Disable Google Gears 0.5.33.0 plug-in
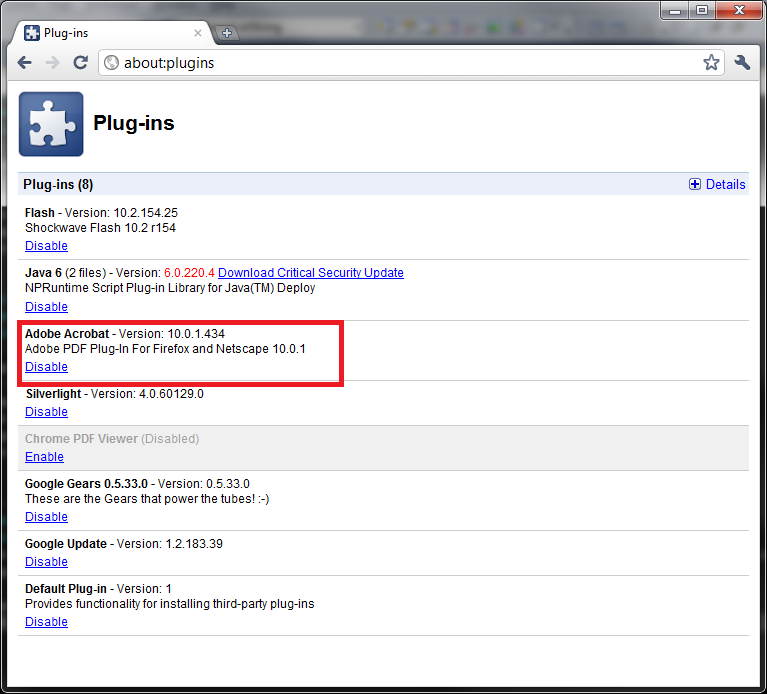The height and width of the screenshot is (694, 767). [46, 517]
